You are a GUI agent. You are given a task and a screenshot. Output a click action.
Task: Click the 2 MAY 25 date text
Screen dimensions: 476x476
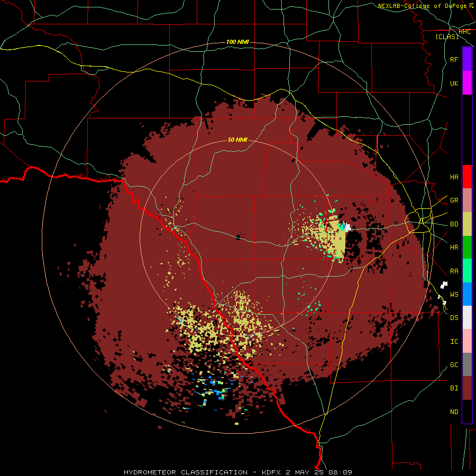305,472
